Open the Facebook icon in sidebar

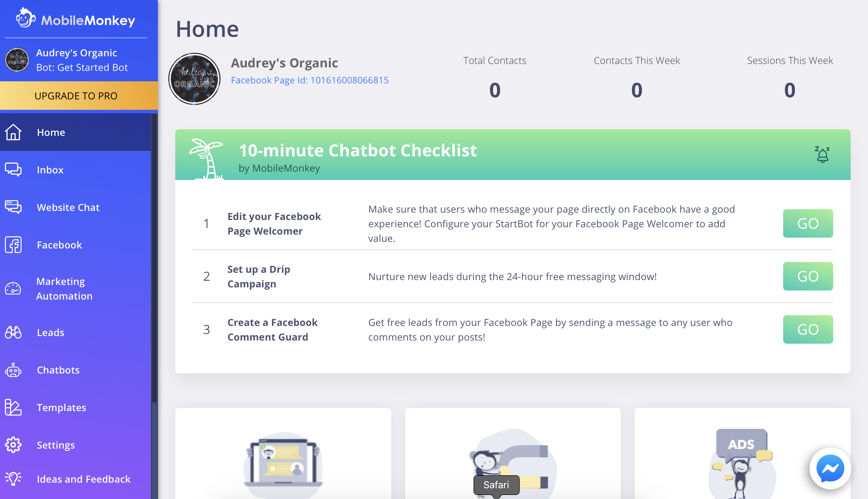click(x=13, y=245)
